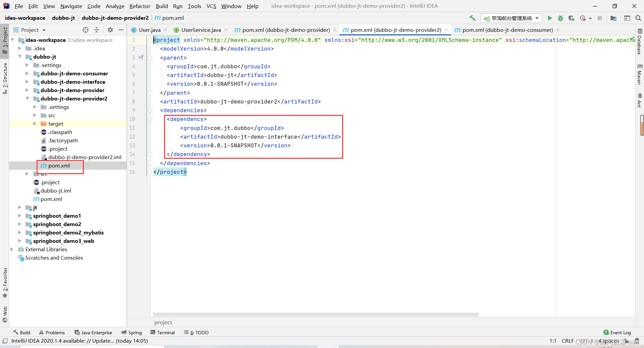Click the vertical scrollbar thumb at right edge
Viewport: 644px width, 348px height.
point(642,125)
